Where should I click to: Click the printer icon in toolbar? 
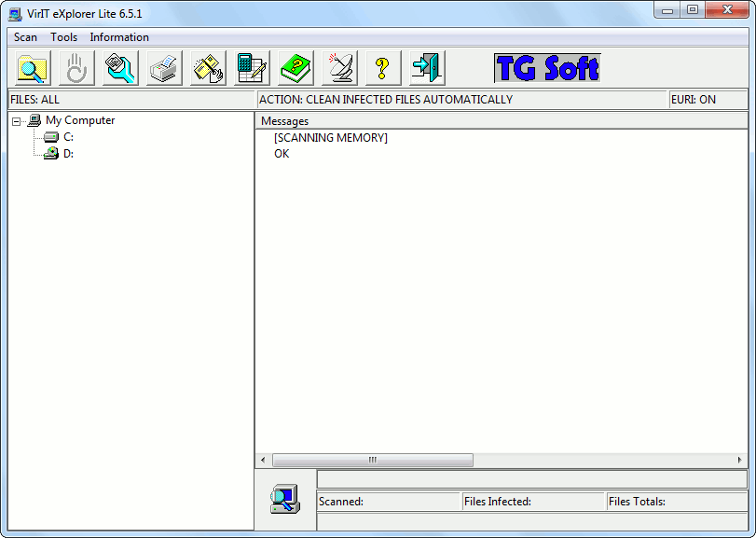[164, 68]
